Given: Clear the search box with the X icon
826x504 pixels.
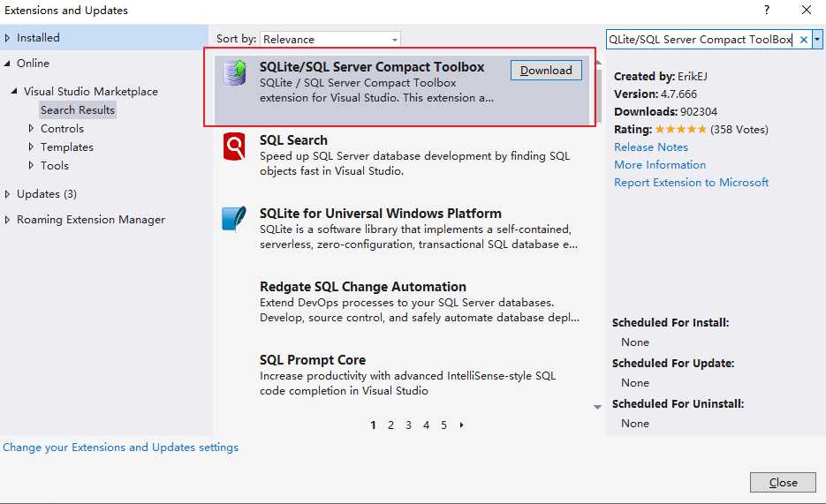Looking at the screenshot, I should click(x=803, y=40).
